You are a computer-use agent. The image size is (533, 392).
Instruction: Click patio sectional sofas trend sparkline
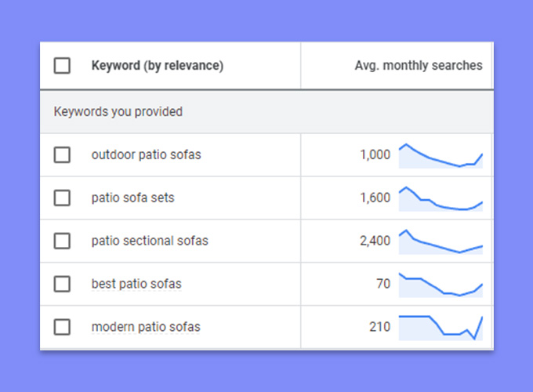pos(441,241)
